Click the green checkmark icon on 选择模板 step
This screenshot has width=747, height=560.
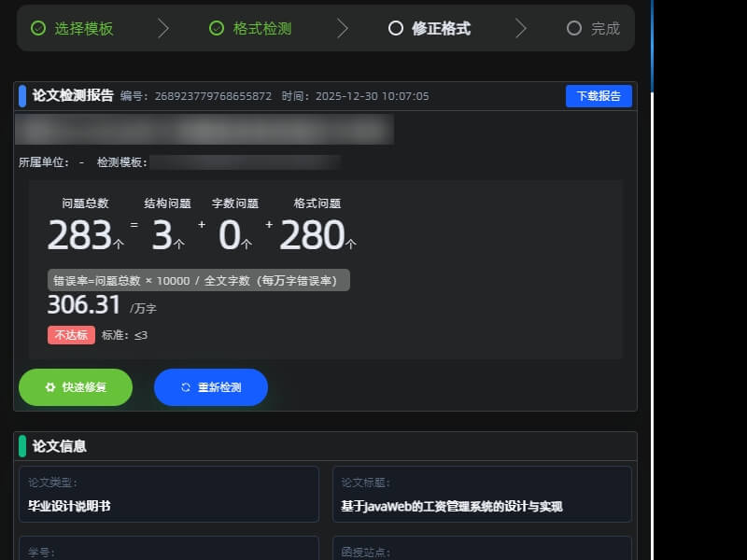(38, 29)
